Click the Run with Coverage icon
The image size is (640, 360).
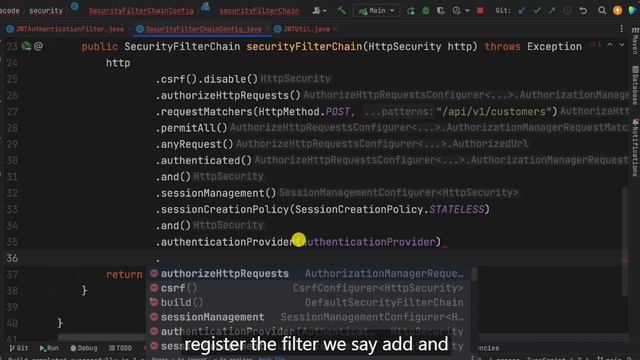pyautogui.click(x=441, y=11)
